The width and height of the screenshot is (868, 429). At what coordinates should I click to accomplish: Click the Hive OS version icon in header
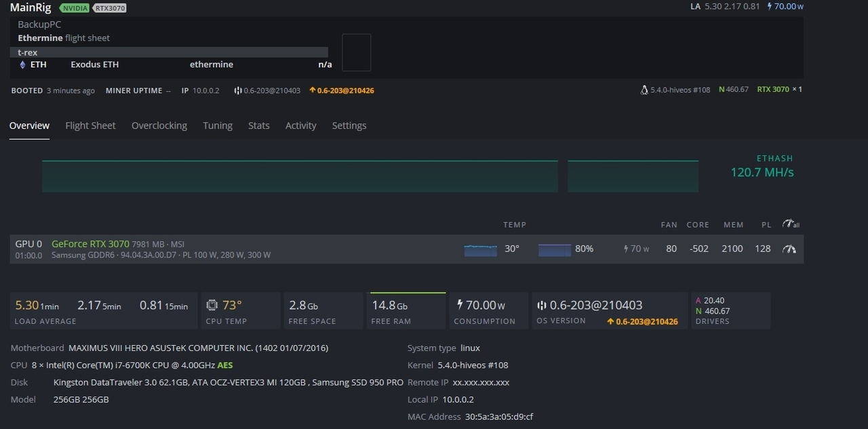coord(238,90)
